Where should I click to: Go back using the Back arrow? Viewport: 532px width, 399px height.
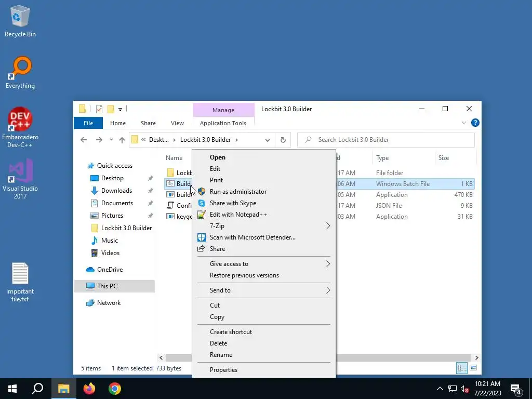[x=84, y=140]
